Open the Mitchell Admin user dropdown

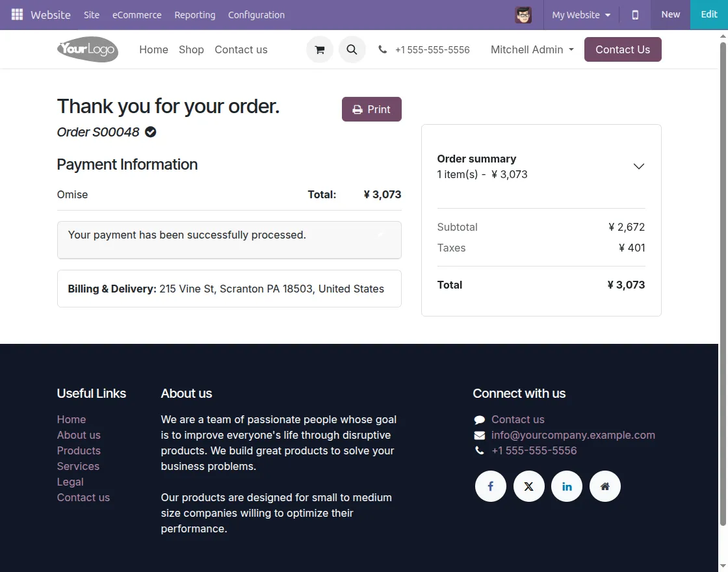tap(532, 49)
